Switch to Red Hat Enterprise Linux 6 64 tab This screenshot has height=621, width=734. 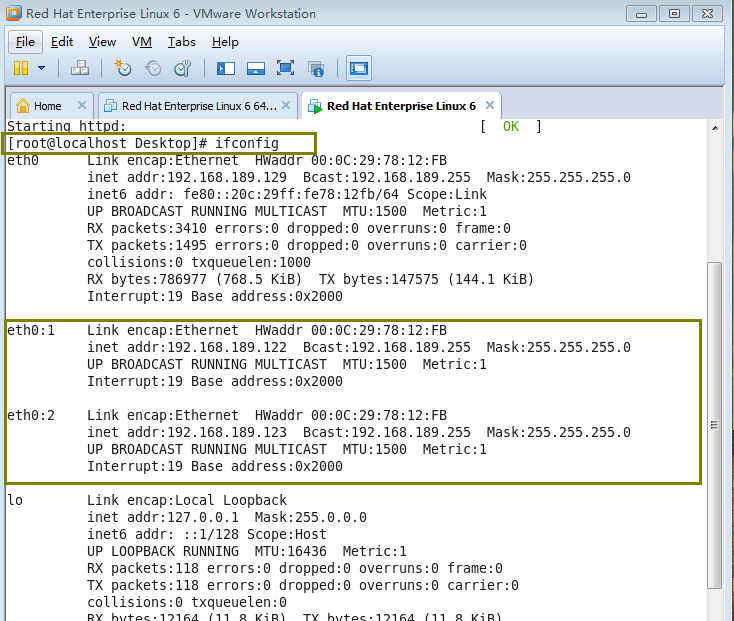(199, 106)
